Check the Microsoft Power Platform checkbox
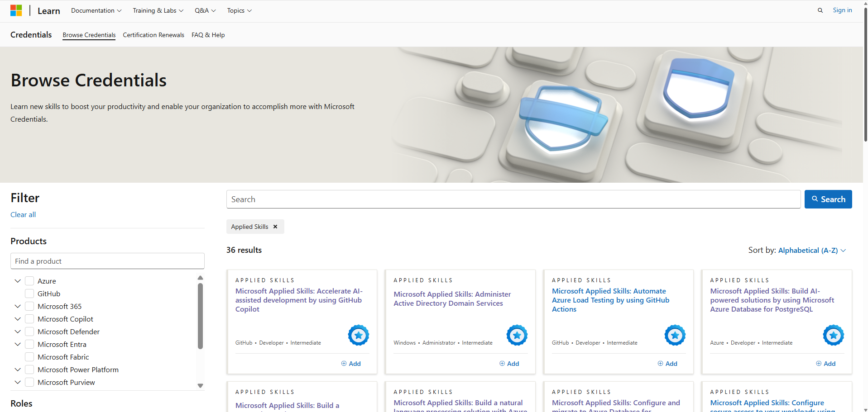 coord(29,369)
